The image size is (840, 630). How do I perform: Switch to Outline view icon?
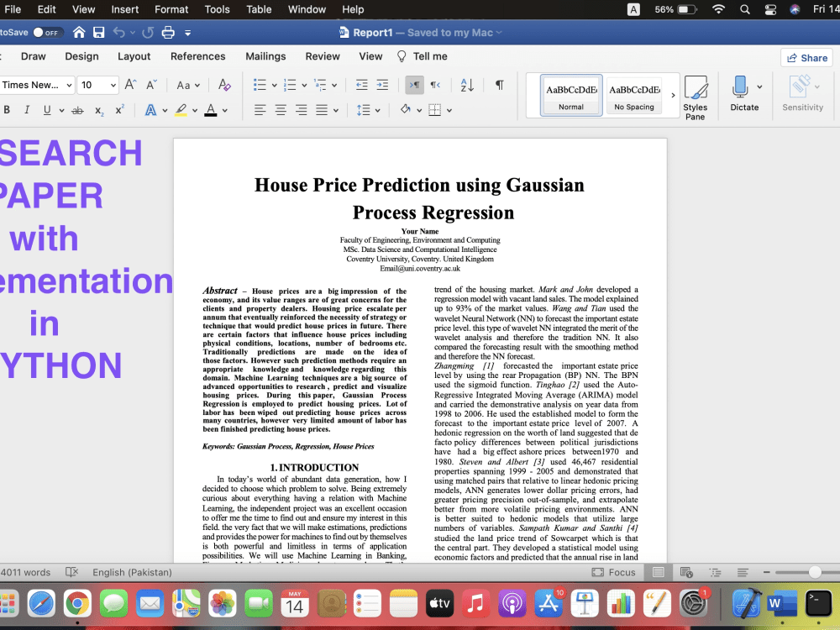click(x=715, y=572)
